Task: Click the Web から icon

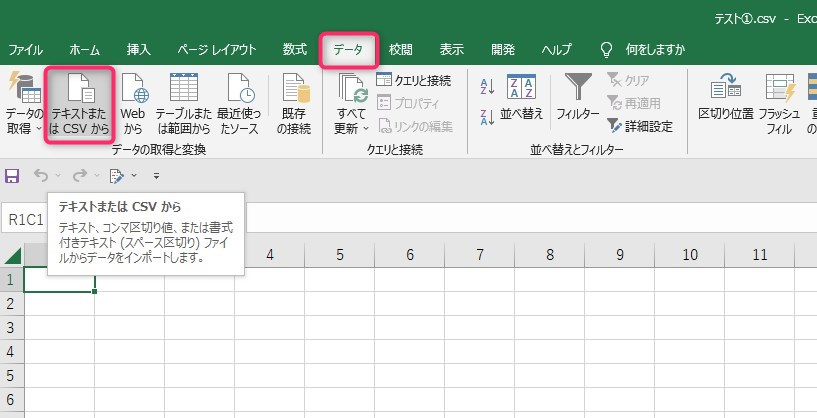Action: [x=133, y=104]
